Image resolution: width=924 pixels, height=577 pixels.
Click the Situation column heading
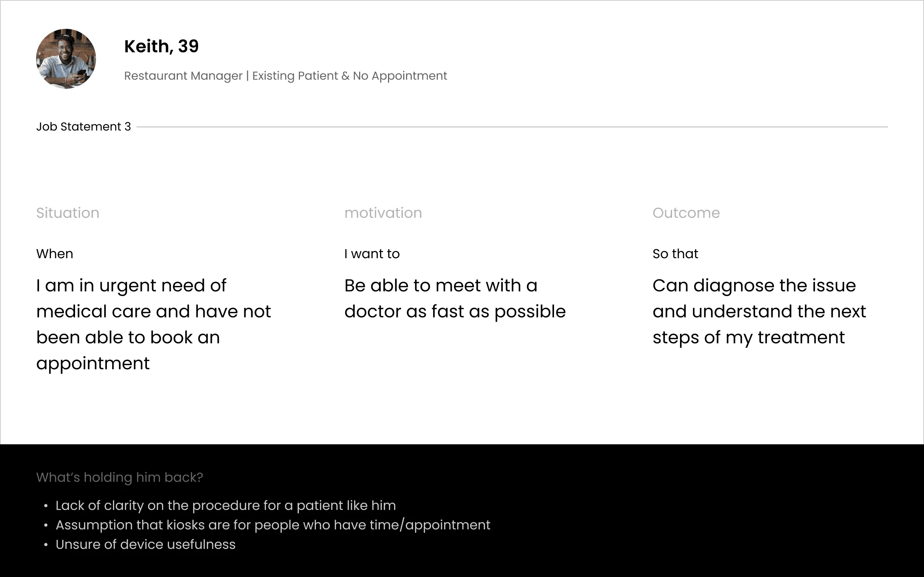click(67, 212)
